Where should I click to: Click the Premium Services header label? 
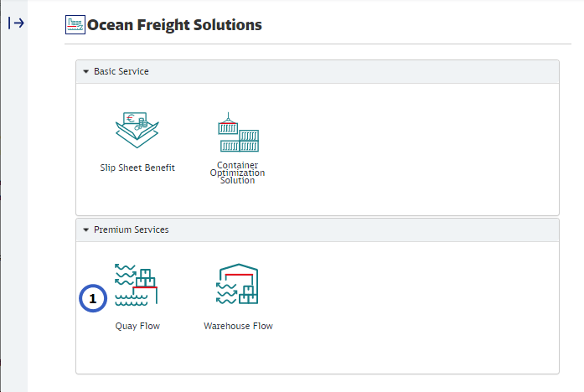point(131,230)
